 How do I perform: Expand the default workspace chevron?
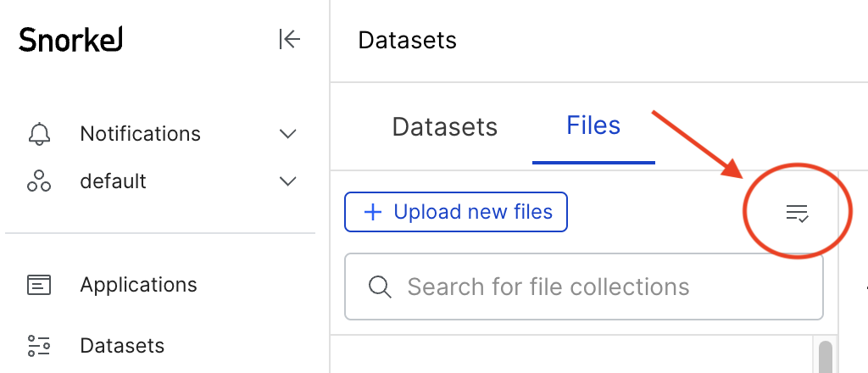(x=288, y=181)
